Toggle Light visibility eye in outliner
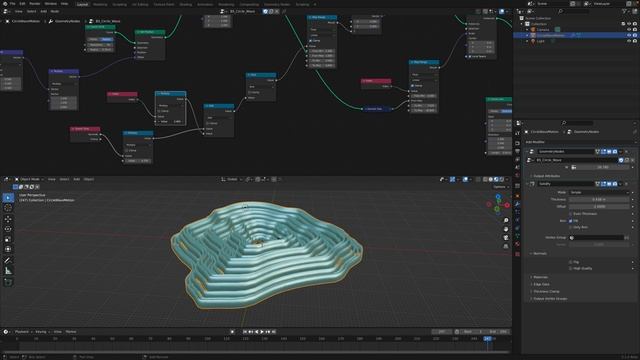Viewport: 640px width, 360px height. pos(629,41)
